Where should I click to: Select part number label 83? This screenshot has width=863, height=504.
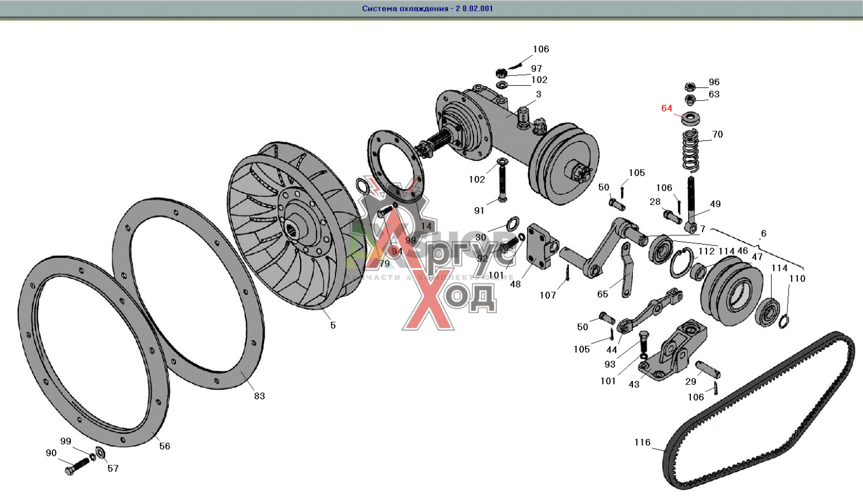click(x=259, y=396)
